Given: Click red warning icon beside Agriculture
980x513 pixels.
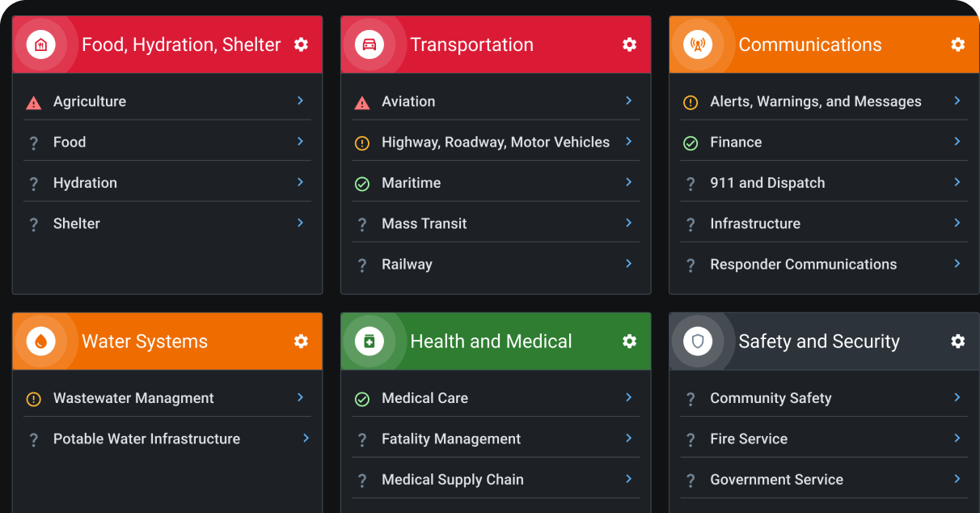Looking at the screenshot, I should [33, 103].
